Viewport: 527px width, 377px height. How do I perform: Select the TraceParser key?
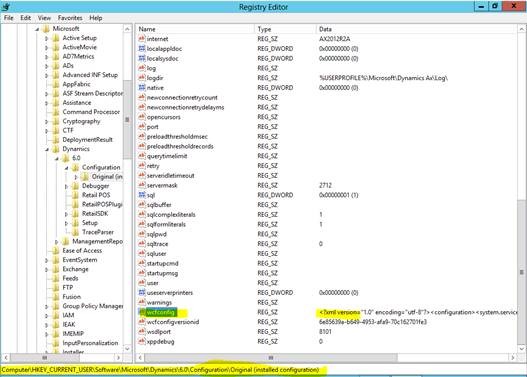click(x=98, y=232)
